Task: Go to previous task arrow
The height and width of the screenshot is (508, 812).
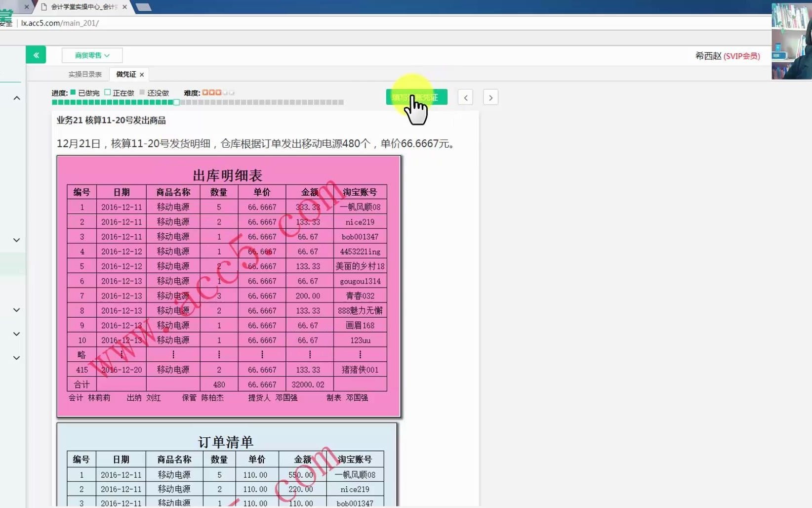Action: click(465, 97)
